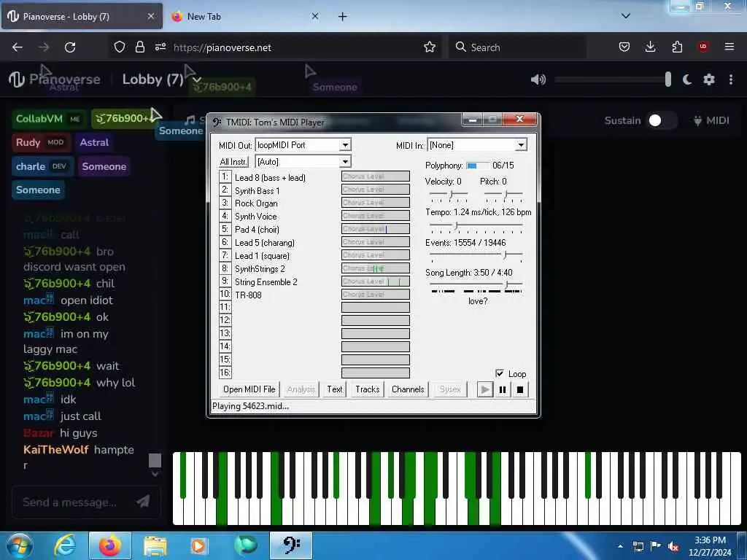Pause MIDI playback in TMIDI
The image size is (747, 560).
click(x=502, y=389)
